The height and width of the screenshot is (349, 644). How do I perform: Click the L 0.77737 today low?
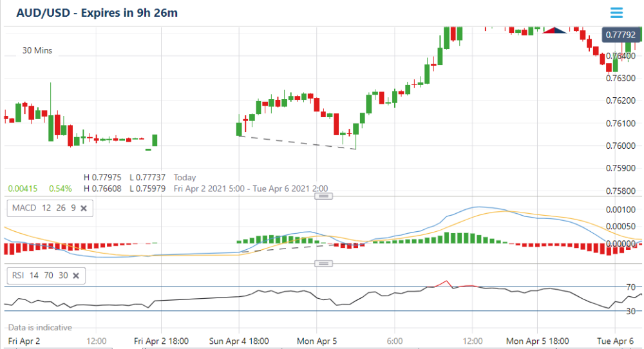(x=147, y=177)
